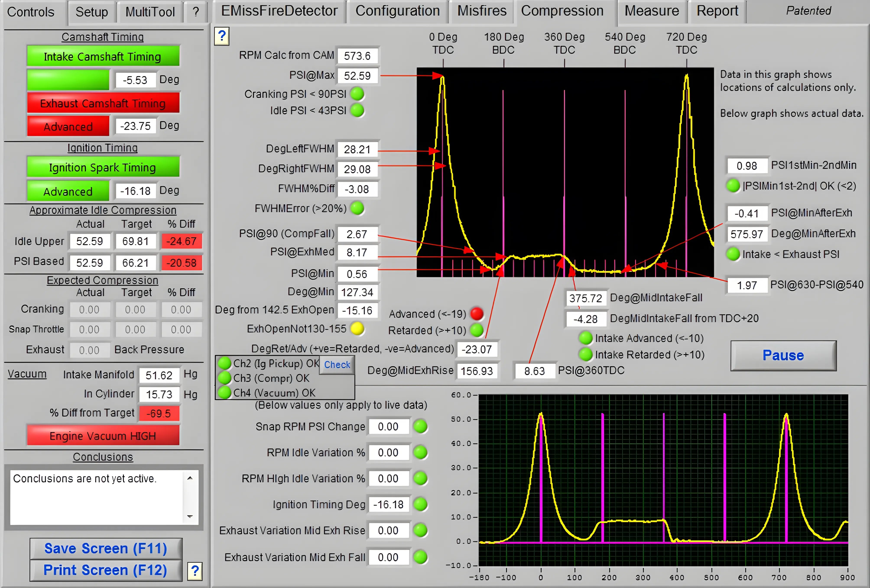Open the "?" help item in the top toolbar
The height and width of the screenshot is (588, 870).
coord(196,12)
